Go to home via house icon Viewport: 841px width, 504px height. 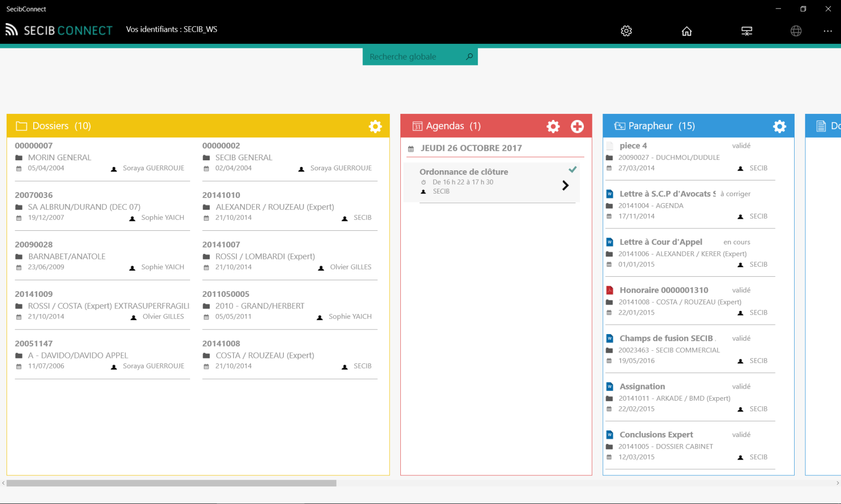(687, 31)
